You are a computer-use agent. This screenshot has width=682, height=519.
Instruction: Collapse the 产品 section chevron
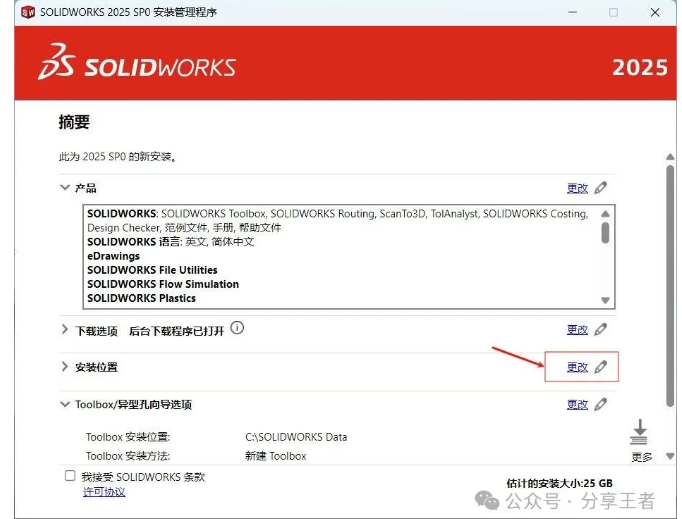coord(65,188)
